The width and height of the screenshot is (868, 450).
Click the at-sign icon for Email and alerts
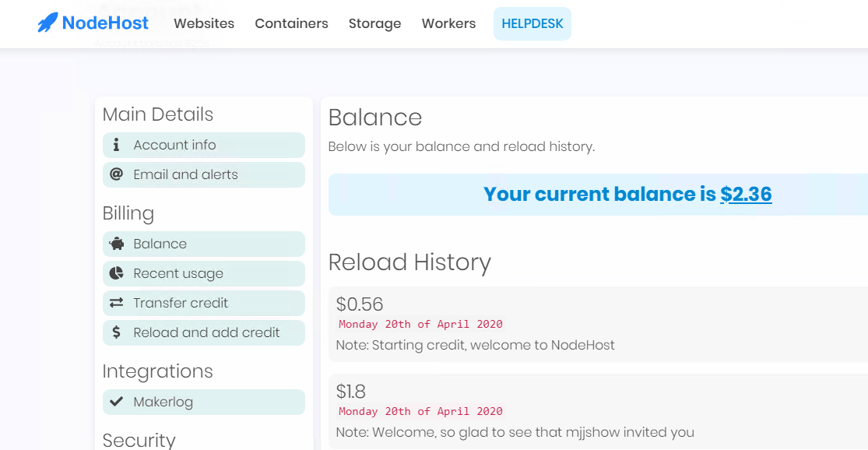[x=117, y=174]
